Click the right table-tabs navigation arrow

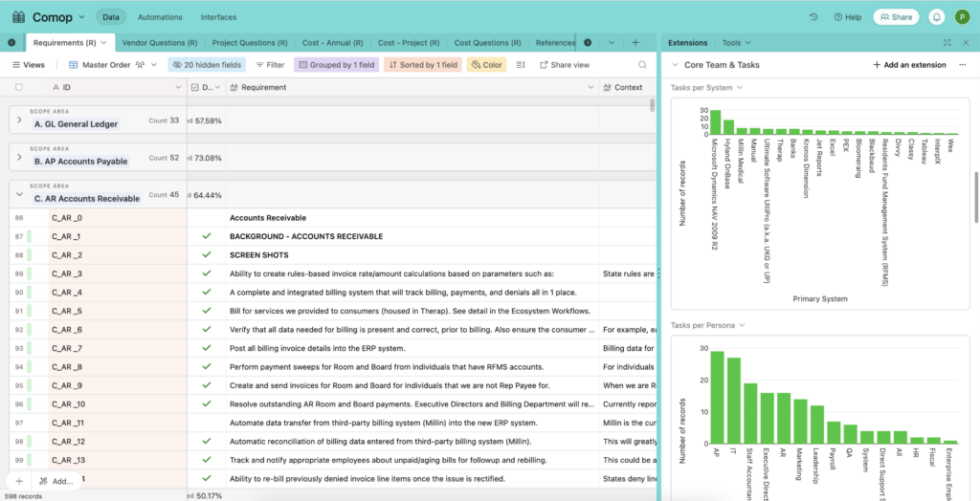[x=588, y=42]
